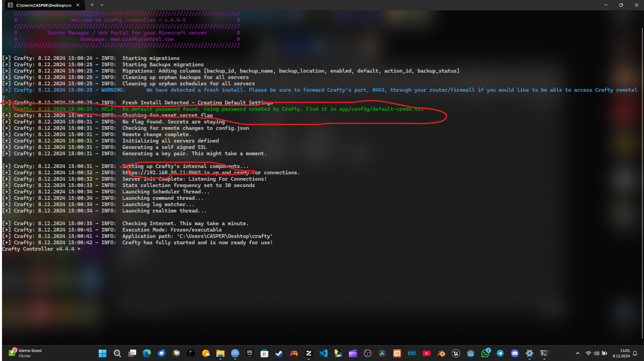The image size is (644, 361).
Task: Click the 'Starting Backups migrations' line
Action: point(163,65)
